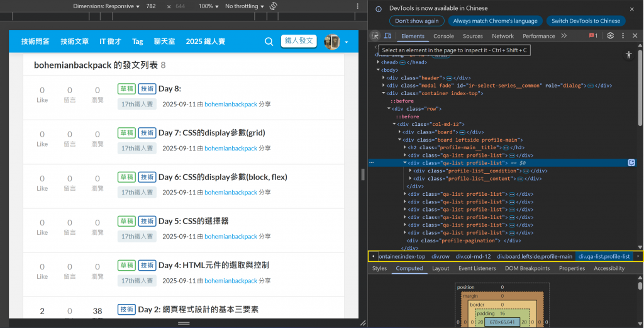Click the accessibility tree toggle icon
The height and width of the screenshot is (328, 644).
[629, 55]
